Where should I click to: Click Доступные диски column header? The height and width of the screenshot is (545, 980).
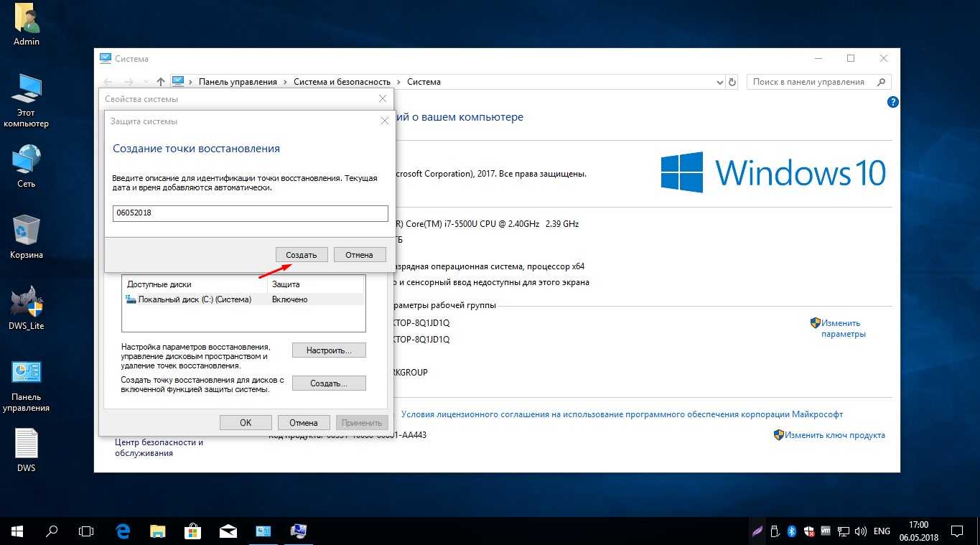(x=195, y=284)
